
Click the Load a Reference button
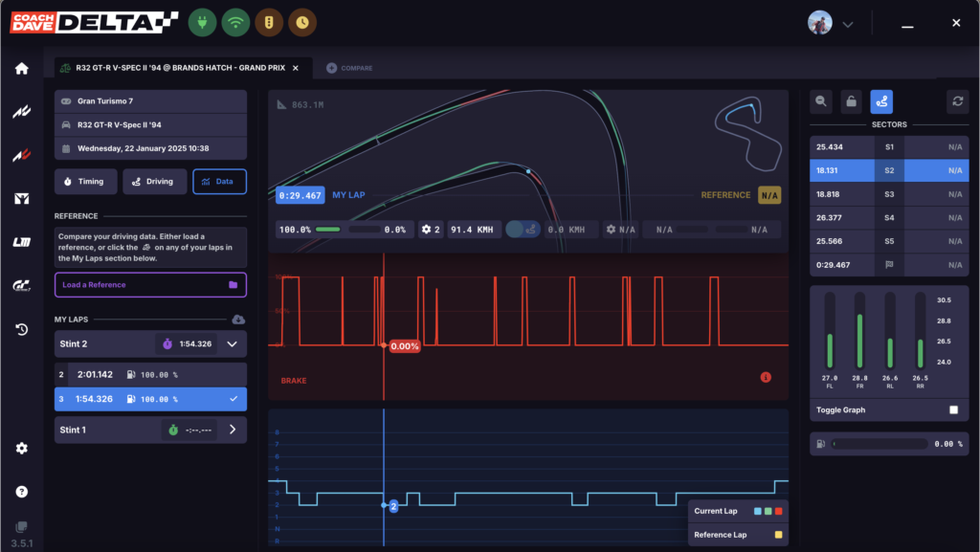(150, 285)
